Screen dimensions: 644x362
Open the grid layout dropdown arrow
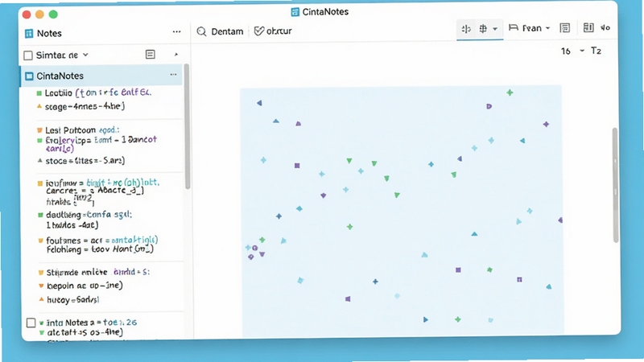click(x=495, y=29)
